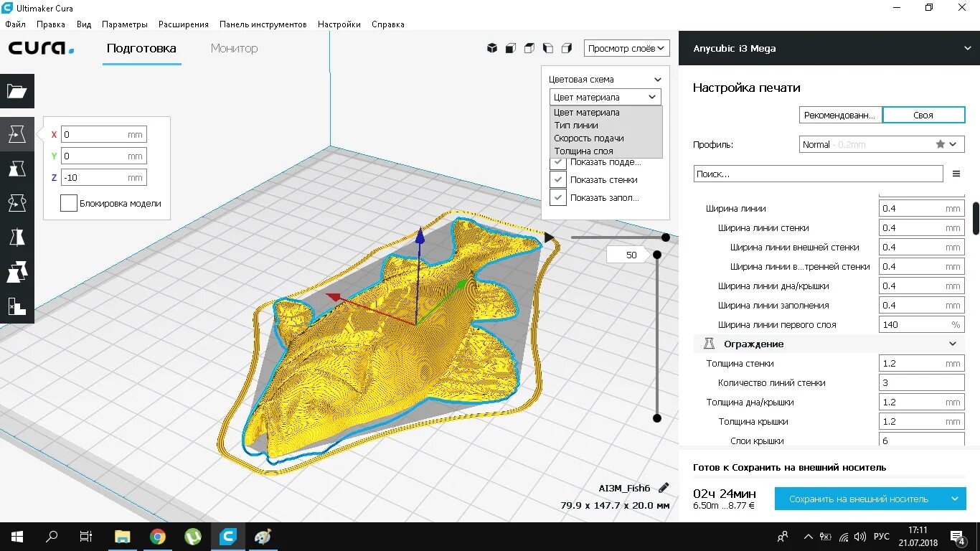Switch to the Подготовка tab
This screenshot has width=980, height=551.
[x=141, y=48]
